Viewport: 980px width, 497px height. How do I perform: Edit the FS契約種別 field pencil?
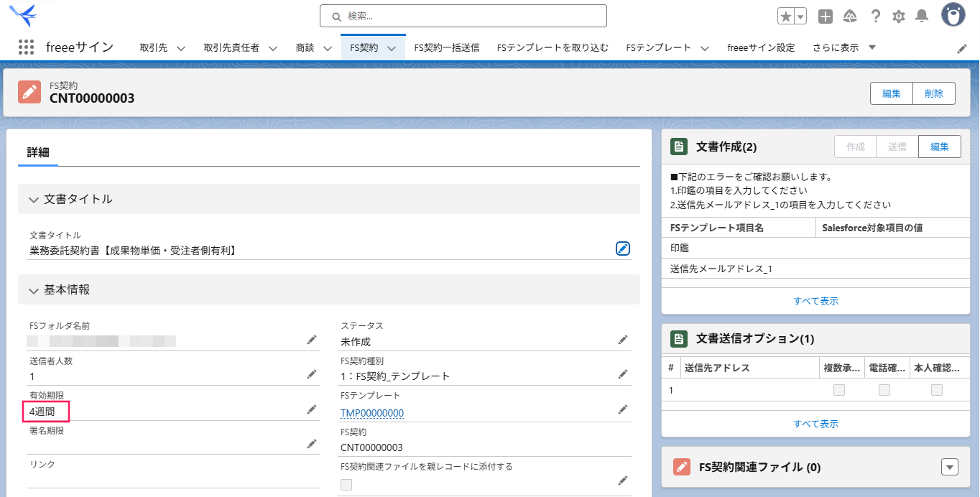[x=623, y=374]
